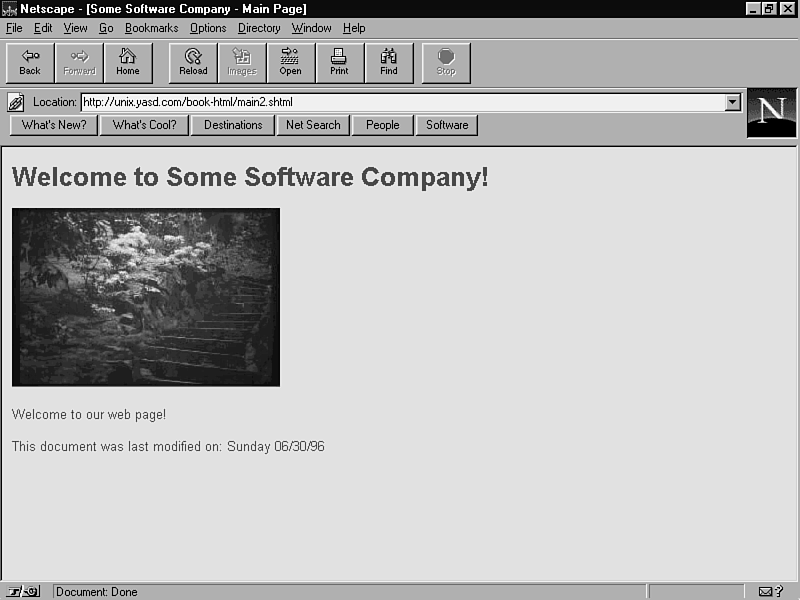Go to Home page icon
Screen dimensions: 800x600
[128, 62]
